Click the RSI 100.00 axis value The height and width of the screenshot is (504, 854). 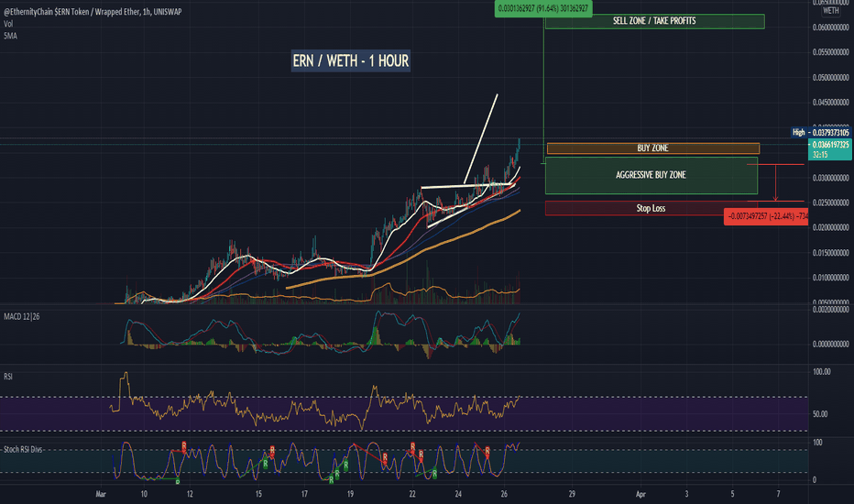(x=821, y=372)
